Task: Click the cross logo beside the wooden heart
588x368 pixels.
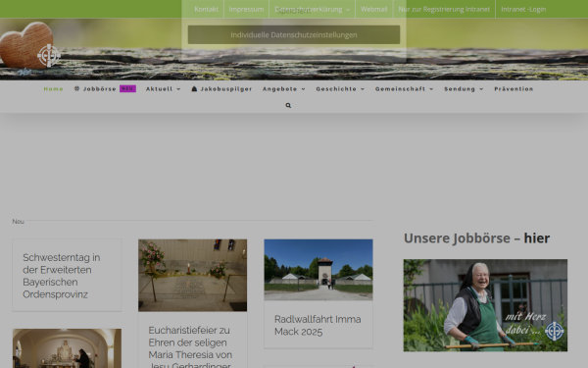Action: click(x=49, y=56)
